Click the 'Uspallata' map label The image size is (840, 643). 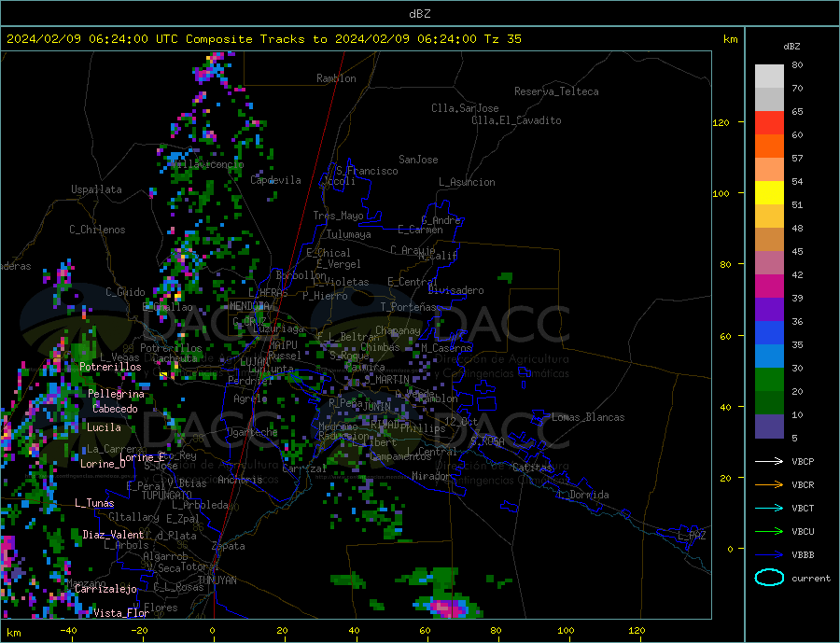[x=96, y=189]
